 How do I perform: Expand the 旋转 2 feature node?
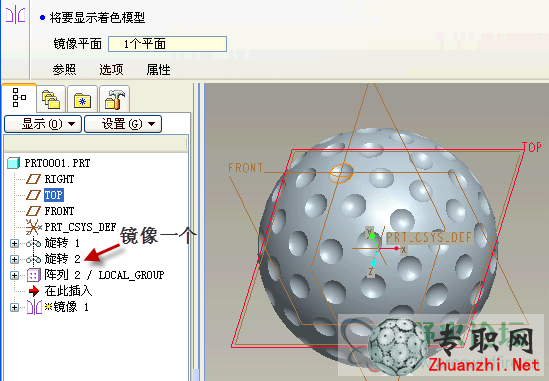click(x=14, y=259)
